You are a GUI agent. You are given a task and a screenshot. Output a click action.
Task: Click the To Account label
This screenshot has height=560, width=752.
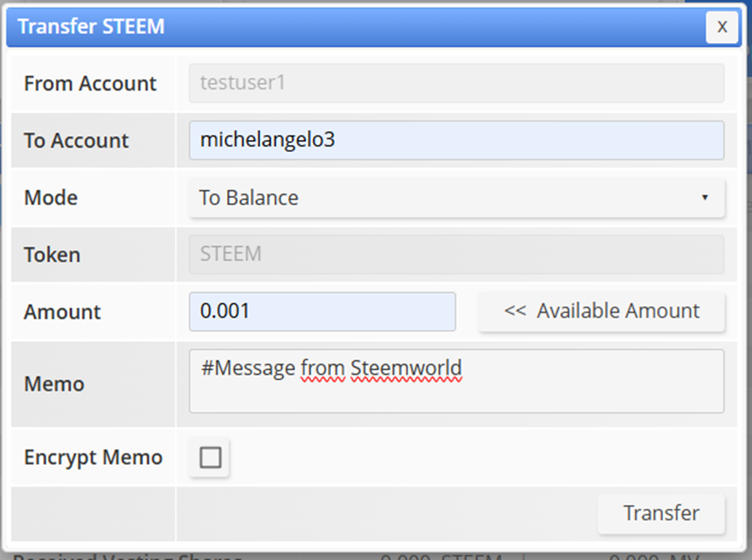point(76,141)
